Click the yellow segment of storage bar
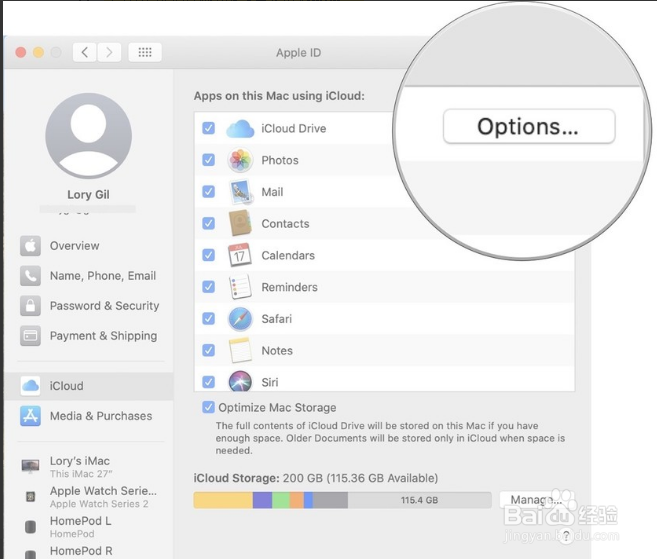Viewport: 657px width, 559px height. 223,500
